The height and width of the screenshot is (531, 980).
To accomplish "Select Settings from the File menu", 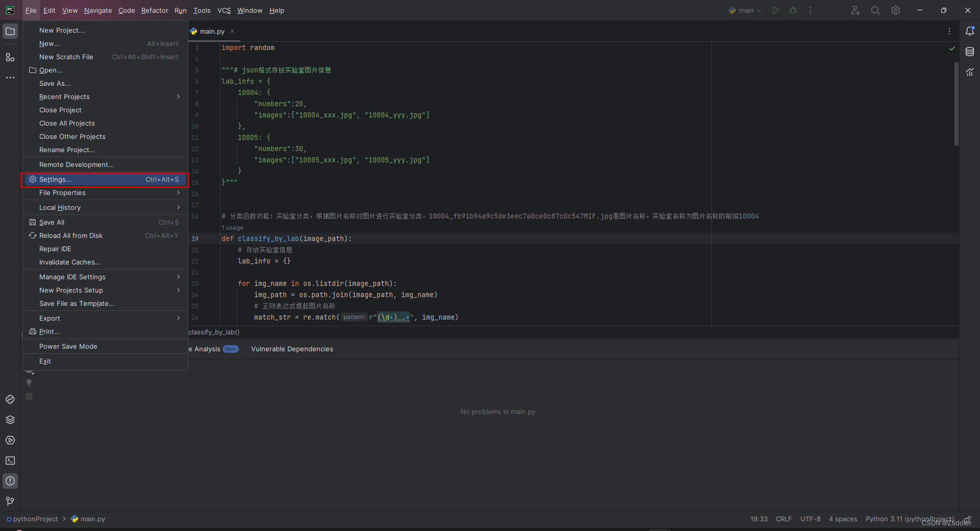I will click(x=55, y=179).
